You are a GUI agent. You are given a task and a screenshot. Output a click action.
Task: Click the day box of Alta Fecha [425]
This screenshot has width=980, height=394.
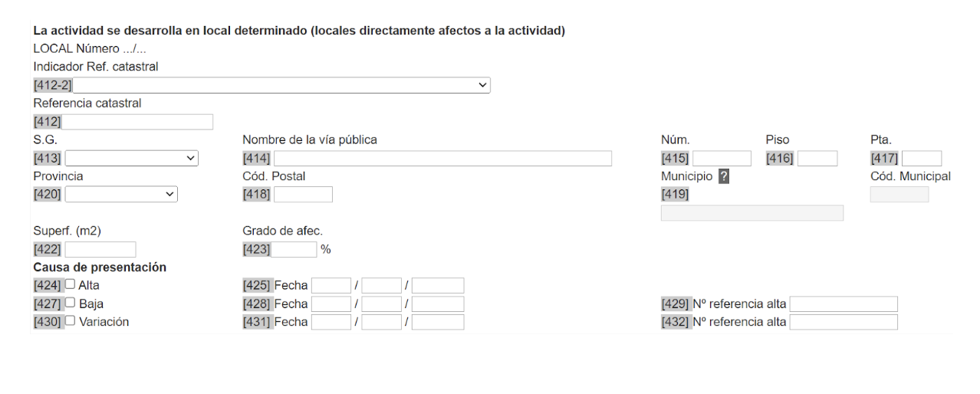[331, 285]
